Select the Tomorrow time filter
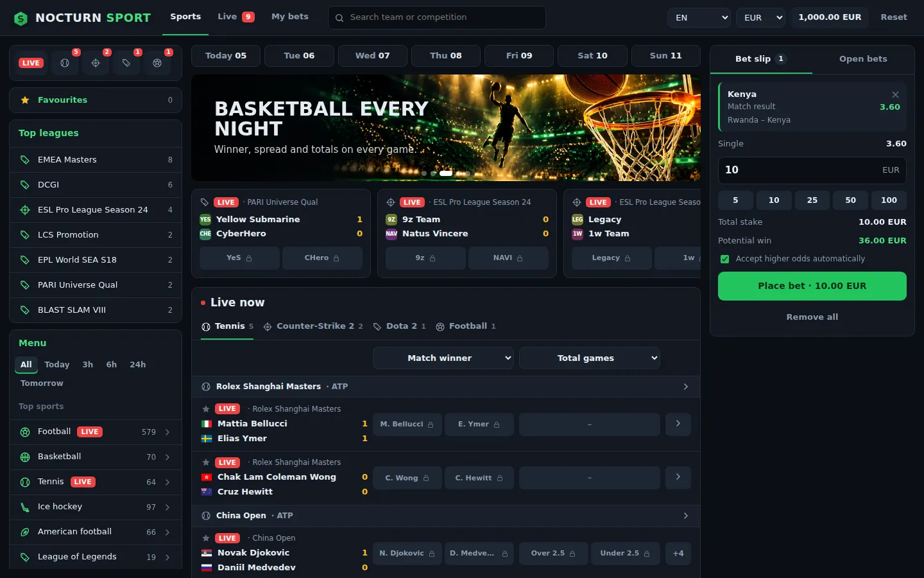Viewport: 924px width, 578px height. (x=42, y=383)
